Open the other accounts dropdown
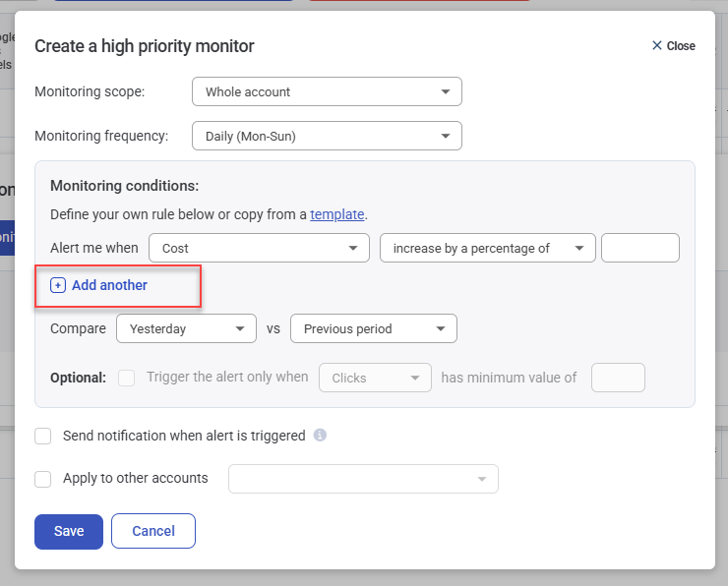 click(363, 479)
